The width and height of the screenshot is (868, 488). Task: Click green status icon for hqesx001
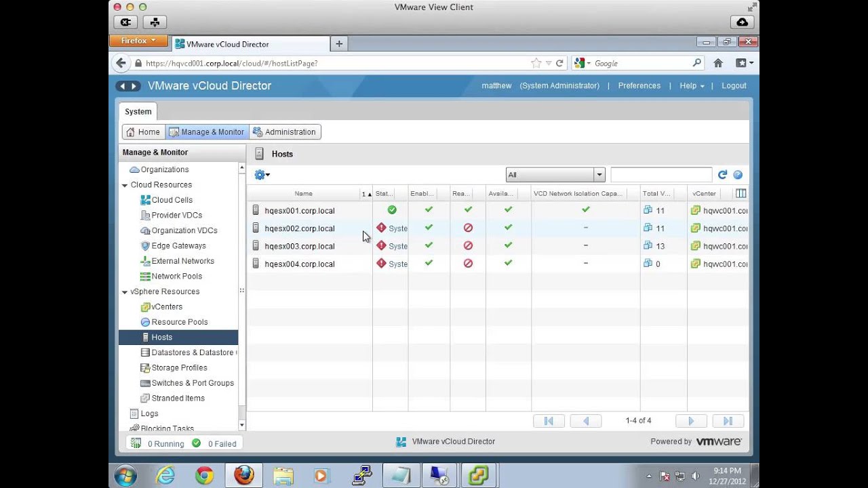392,210
